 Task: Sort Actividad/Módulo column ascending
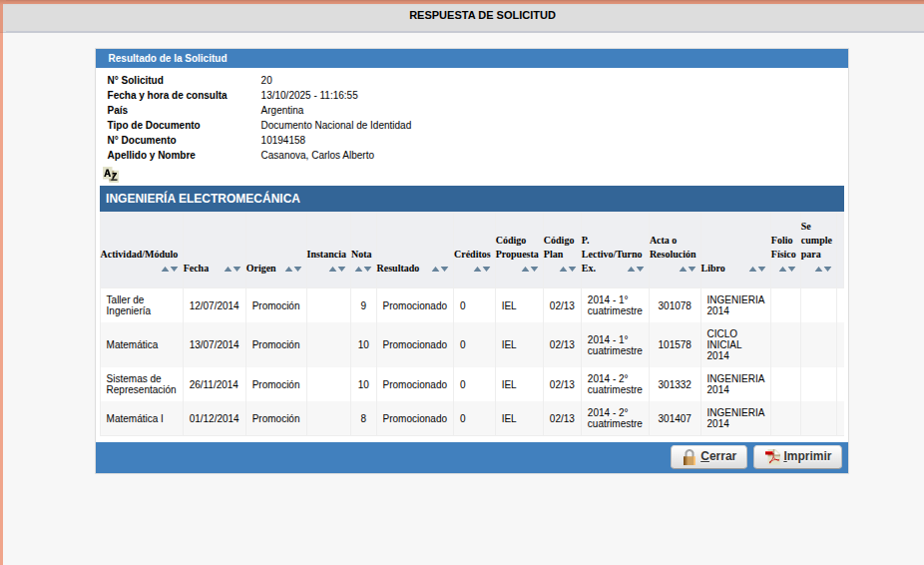[166, 269]
